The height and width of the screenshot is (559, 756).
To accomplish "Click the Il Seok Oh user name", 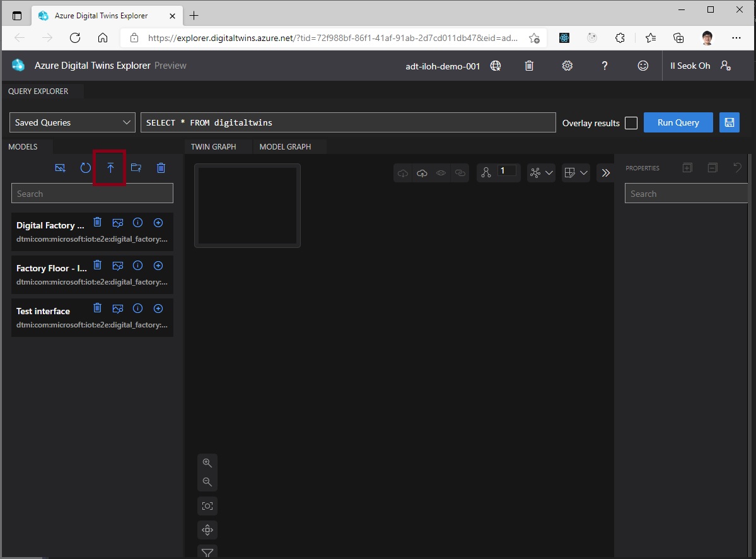I will pos(690,66).
